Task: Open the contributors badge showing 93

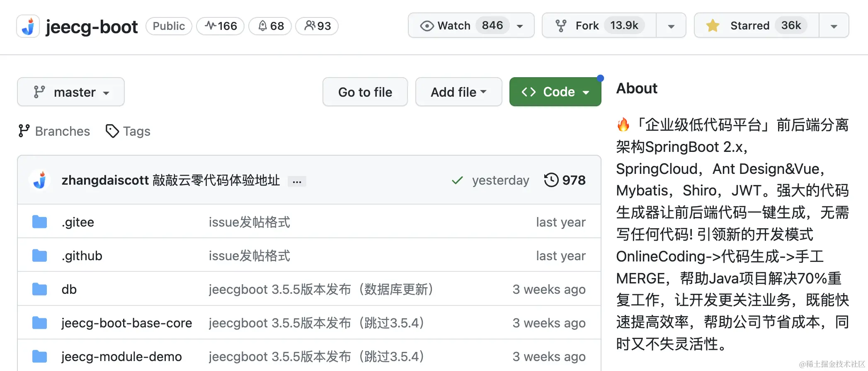Action: (x=317, y=26)
